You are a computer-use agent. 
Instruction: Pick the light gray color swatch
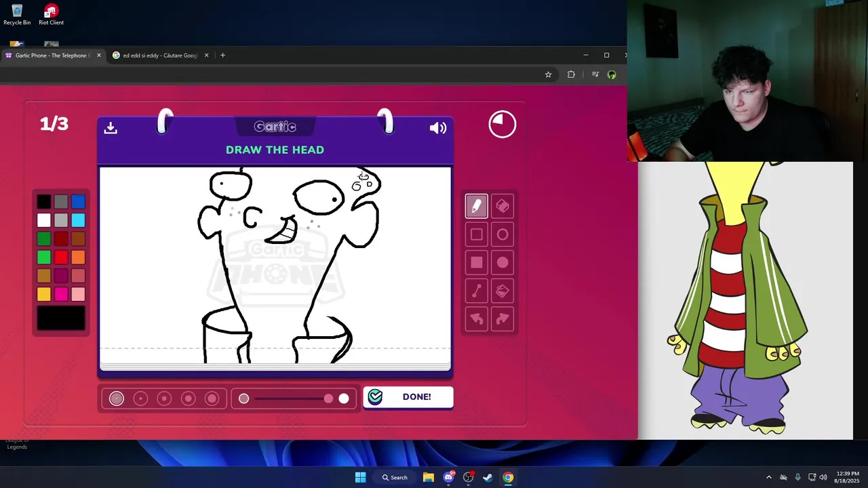point(61,220)
